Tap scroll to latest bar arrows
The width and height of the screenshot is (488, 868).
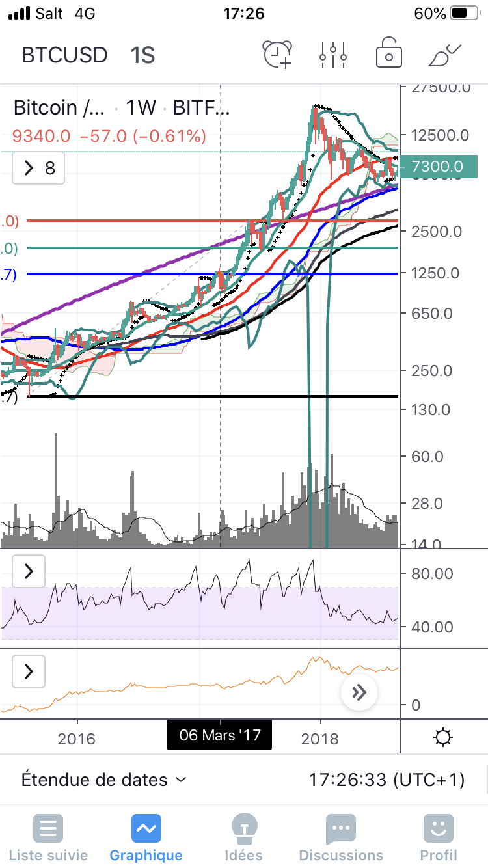click(359, 692)
